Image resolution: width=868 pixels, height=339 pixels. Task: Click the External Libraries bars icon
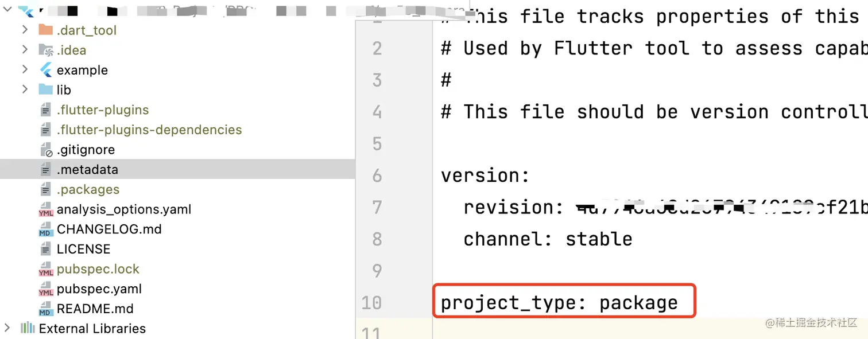pyautogui.click(x=28, y=329)
